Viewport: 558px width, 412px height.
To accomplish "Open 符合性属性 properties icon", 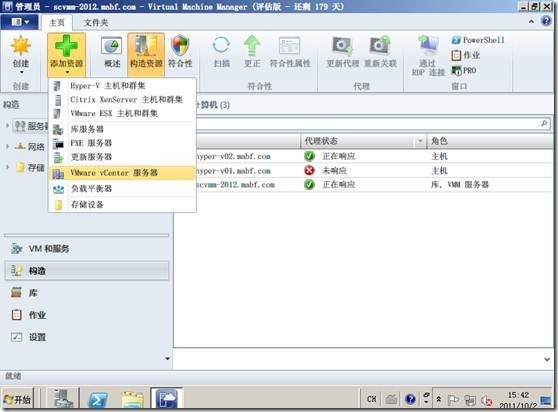I will pyautogui.click(x=290, y=46).
